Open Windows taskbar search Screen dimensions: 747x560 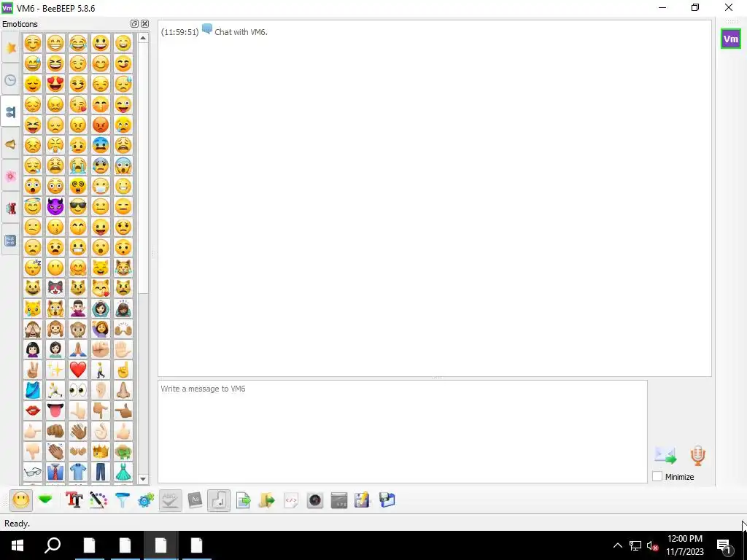click(53, 545)
